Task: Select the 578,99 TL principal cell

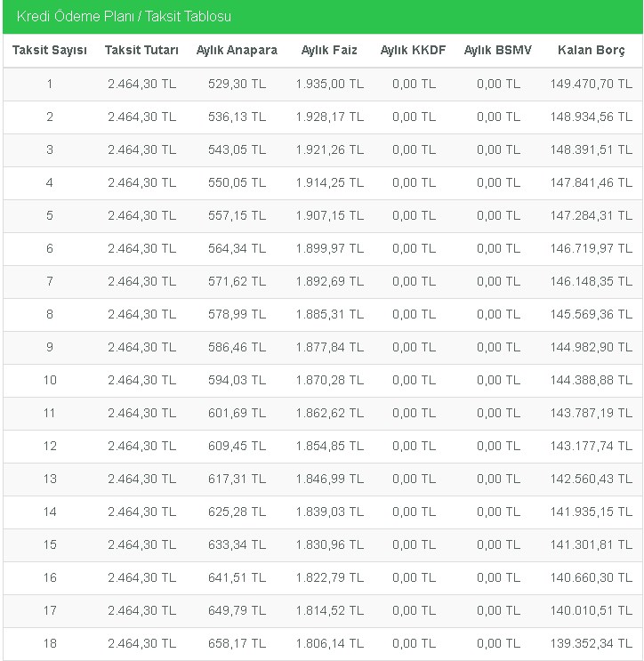Action: pyautogui.click(x=237, y=314)
